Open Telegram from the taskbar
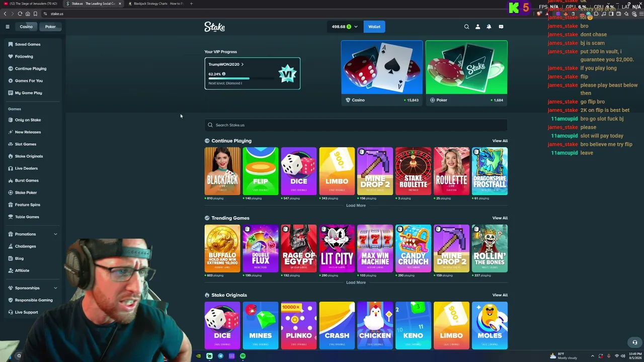 click(220, 356)
